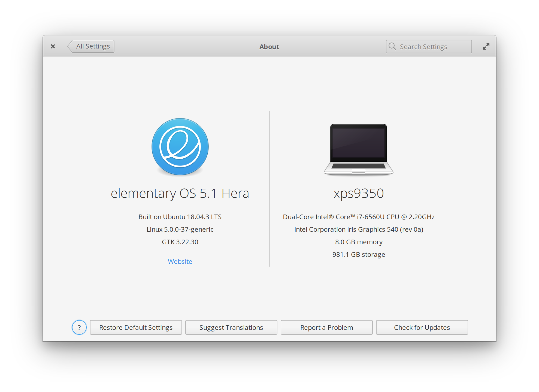
Task: Restore Default Settings
Action: pyautogui.click(x=136, y=327)
